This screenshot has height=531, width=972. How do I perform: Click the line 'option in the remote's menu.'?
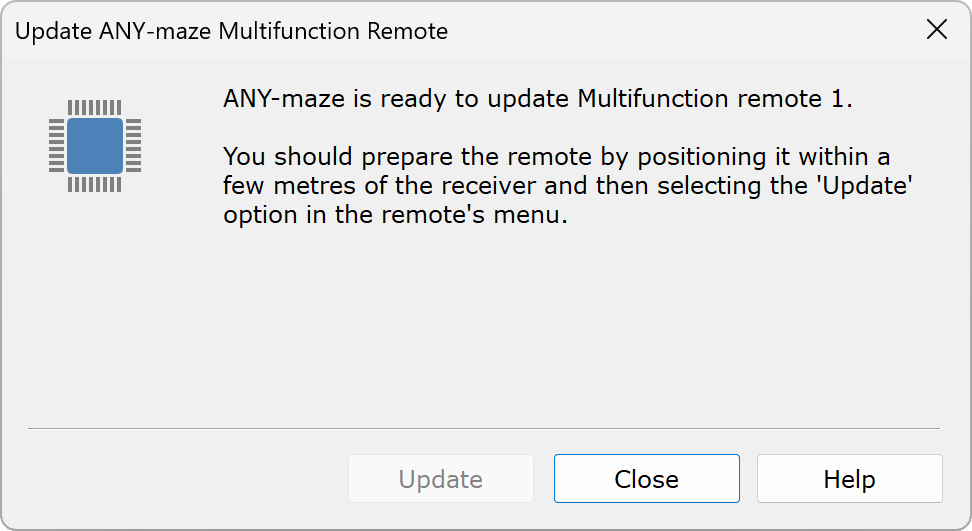(395, 215)
